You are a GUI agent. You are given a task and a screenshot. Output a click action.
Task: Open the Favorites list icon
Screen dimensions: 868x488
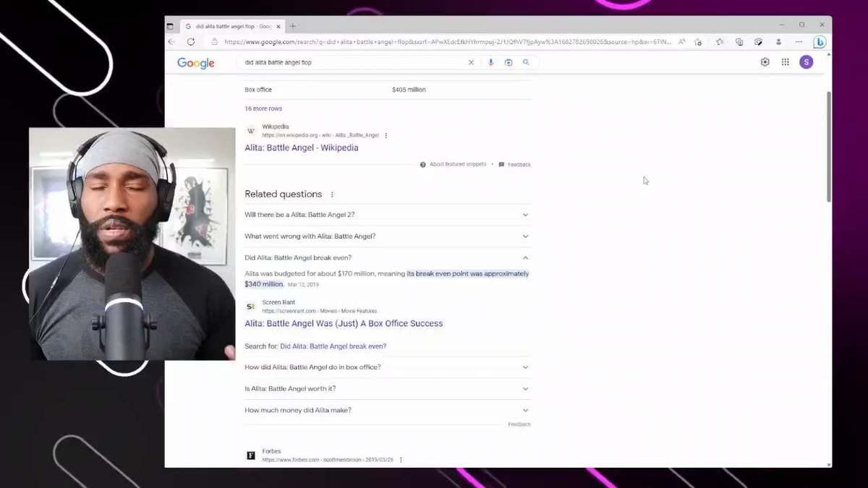coord(720,42)
